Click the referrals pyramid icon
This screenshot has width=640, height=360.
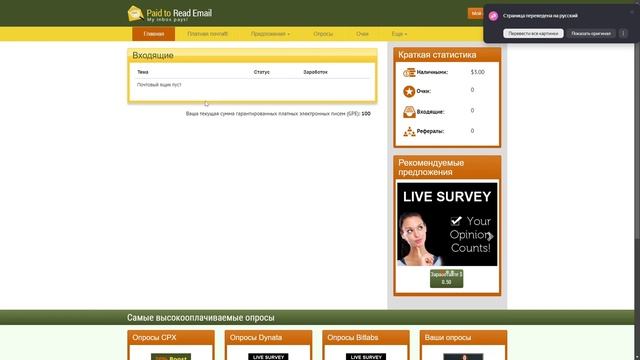409,131
